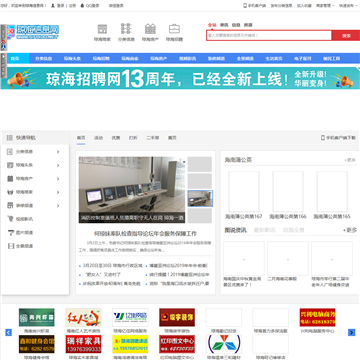Expand the 琼海商家 sidebar chevron

pos(58,192)
